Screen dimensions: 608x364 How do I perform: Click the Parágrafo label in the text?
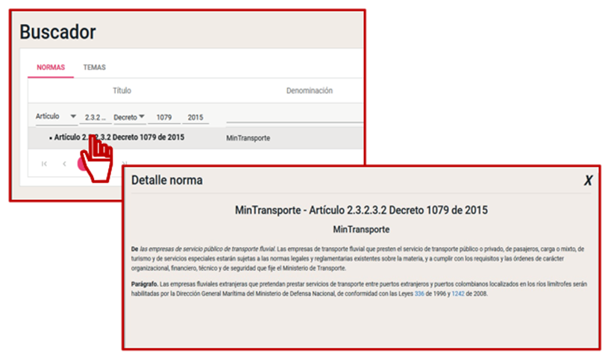144,284
